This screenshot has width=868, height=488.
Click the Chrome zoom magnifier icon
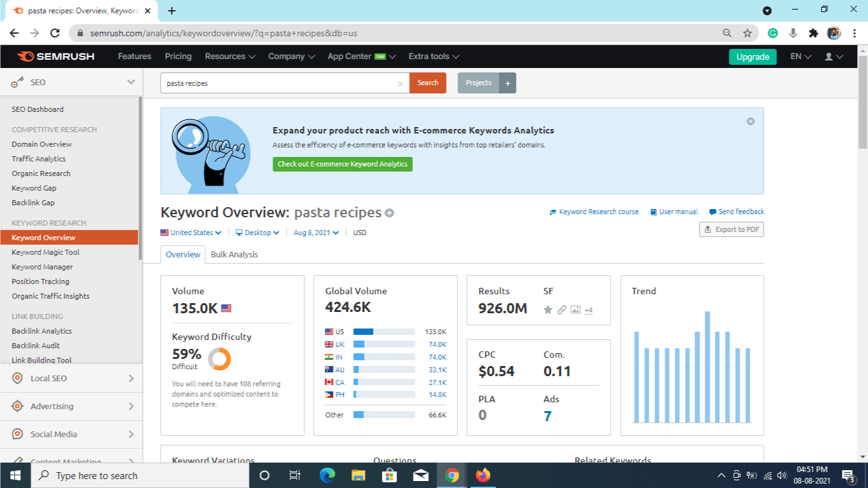pyautogui.click(x=727, y=33)
